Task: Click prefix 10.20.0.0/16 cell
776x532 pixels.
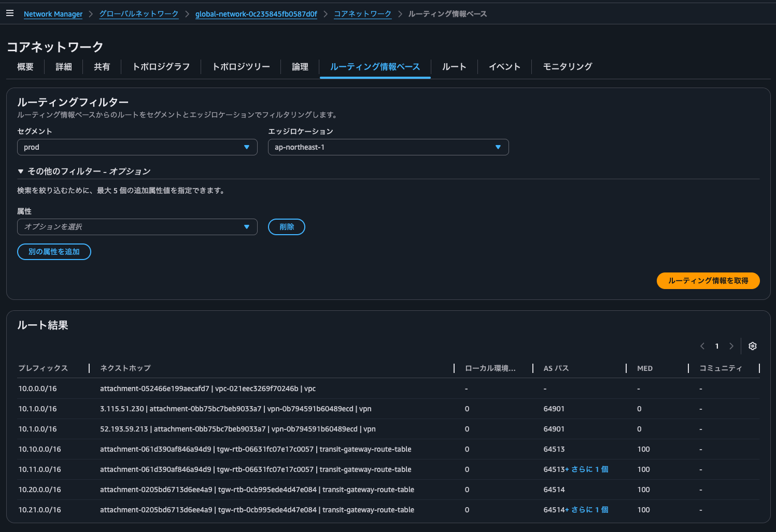Action: click(40, 490)
